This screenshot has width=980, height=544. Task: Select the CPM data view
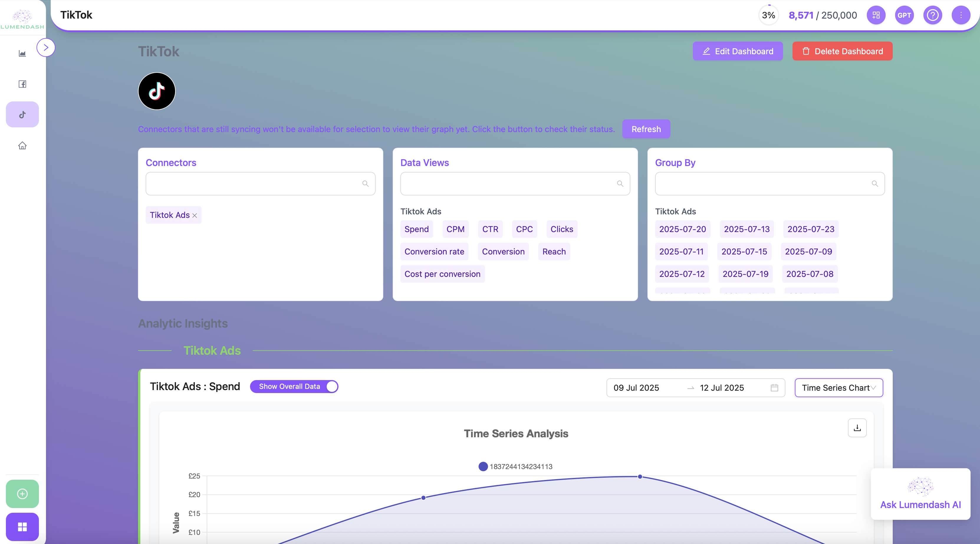pos(456,229)
